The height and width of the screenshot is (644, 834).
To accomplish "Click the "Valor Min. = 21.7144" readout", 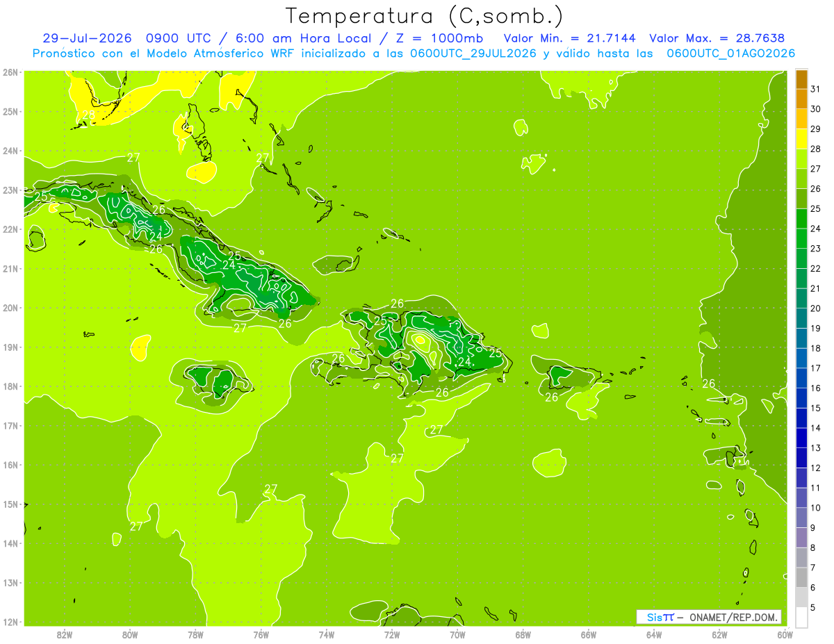I will tap(569, 38).
